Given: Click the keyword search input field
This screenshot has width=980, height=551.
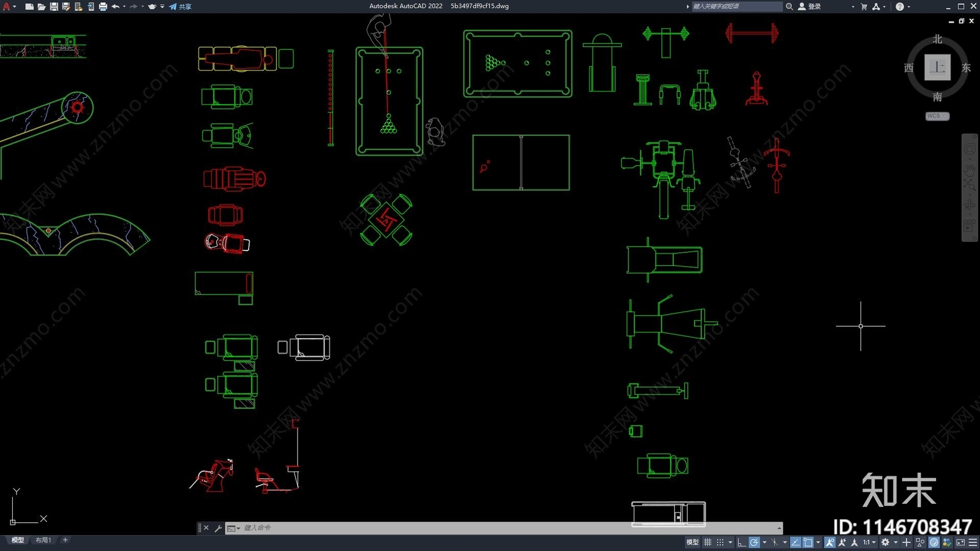Looking at the screenshot, I should point(737,6).
